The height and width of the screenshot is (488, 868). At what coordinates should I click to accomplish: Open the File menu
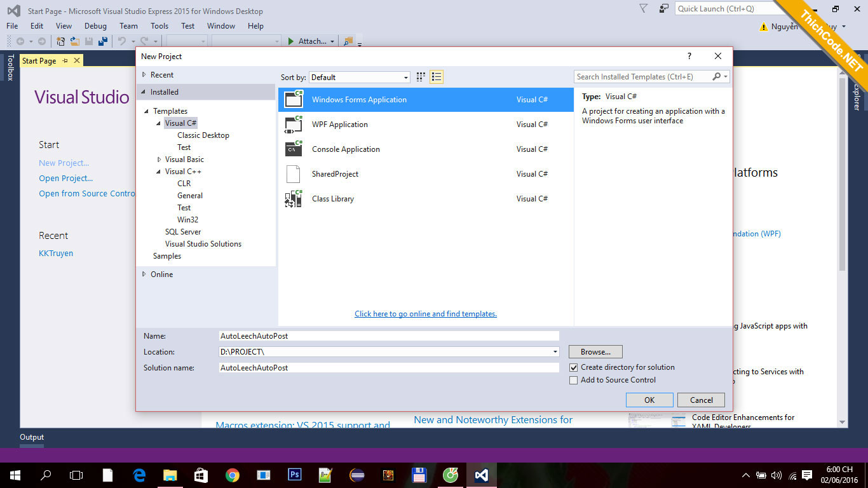click(12, 26)
